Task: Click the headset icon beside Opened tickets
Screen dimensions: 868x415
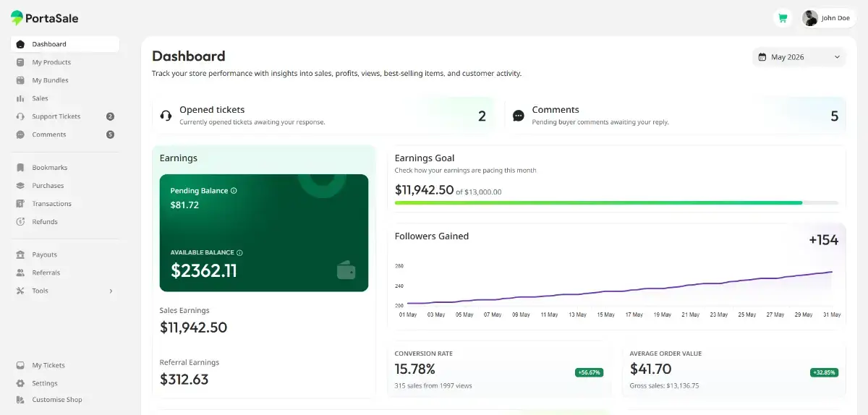Action: tap(166, 116)
